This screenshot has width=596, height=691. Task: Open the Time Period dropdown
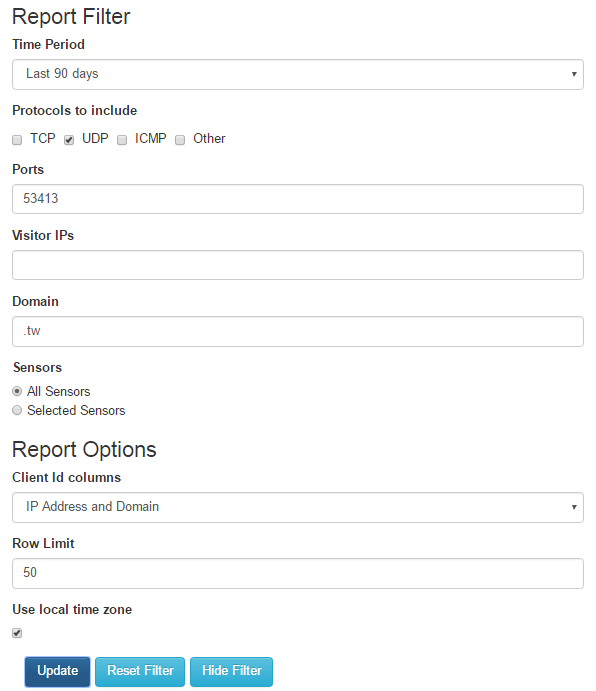pyautogui.click(x=298, y=74)
